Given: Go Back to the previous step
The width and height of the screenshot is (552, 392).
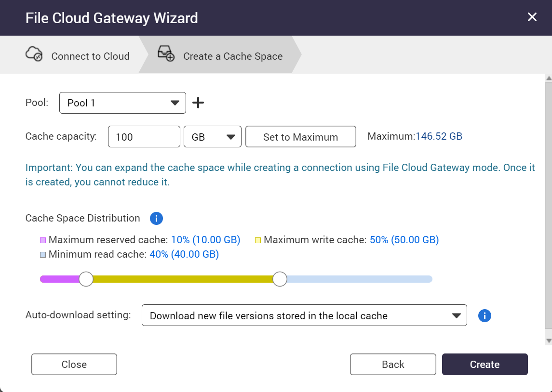Looking at the screenshot, I should point(393,364).
